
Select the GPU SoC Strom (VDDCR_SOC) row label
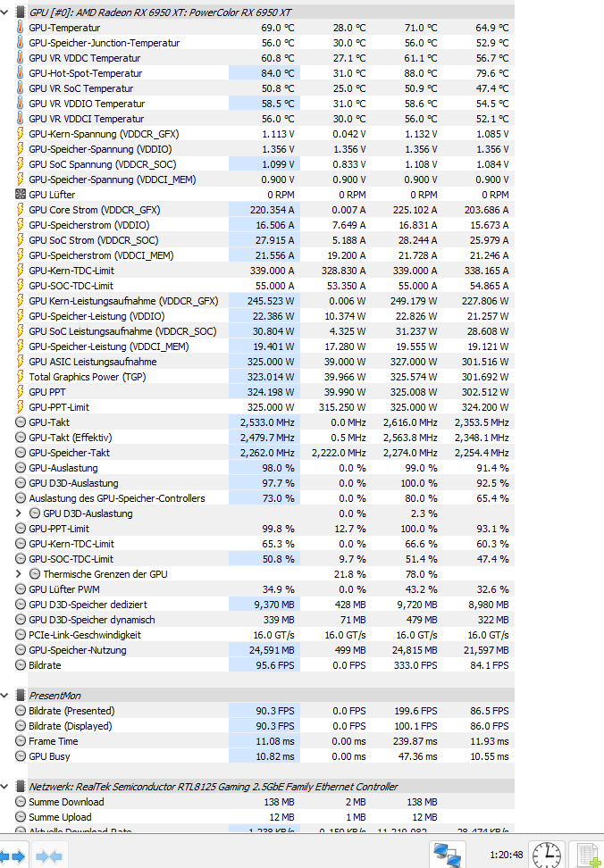pyautogui.click(x=94, y=240)
